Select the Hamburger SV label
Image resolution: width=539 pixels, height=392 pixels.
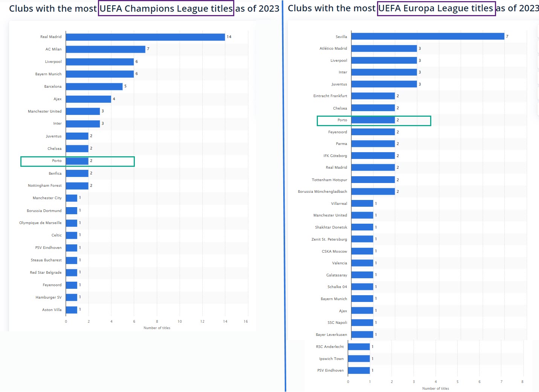pyautogui.click(x=49, y=297)
